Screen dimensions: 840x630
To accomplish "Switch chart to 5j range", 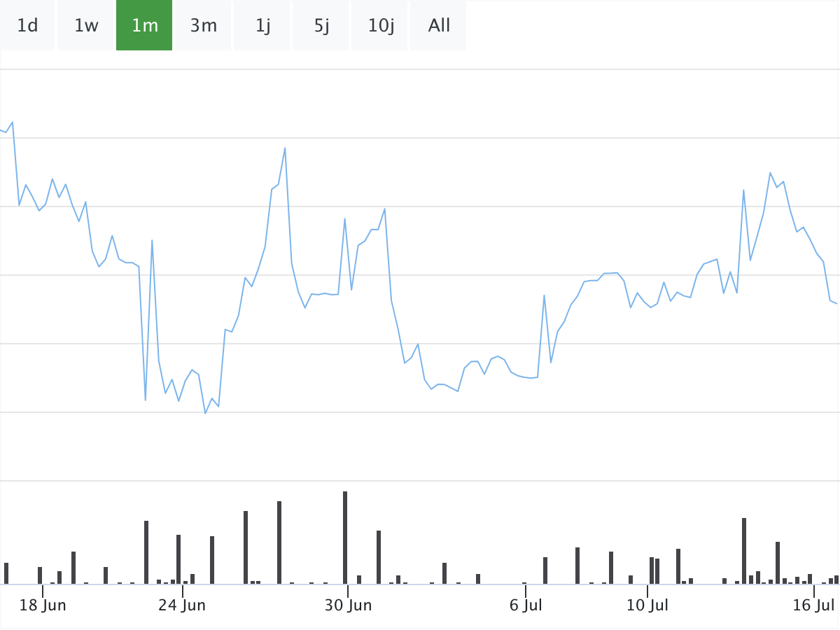I will point(321,26).
